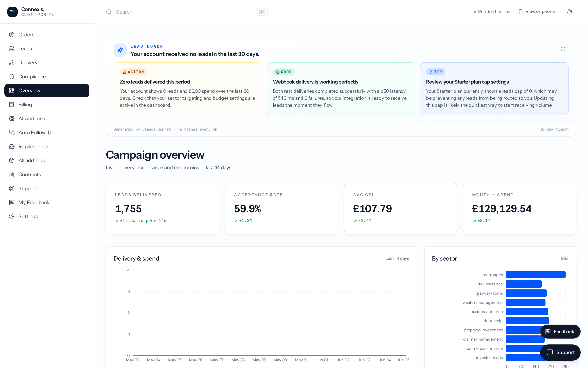Click the Billing wallet icon
This screenshot has height=368, width=588.
pos(12,105)
